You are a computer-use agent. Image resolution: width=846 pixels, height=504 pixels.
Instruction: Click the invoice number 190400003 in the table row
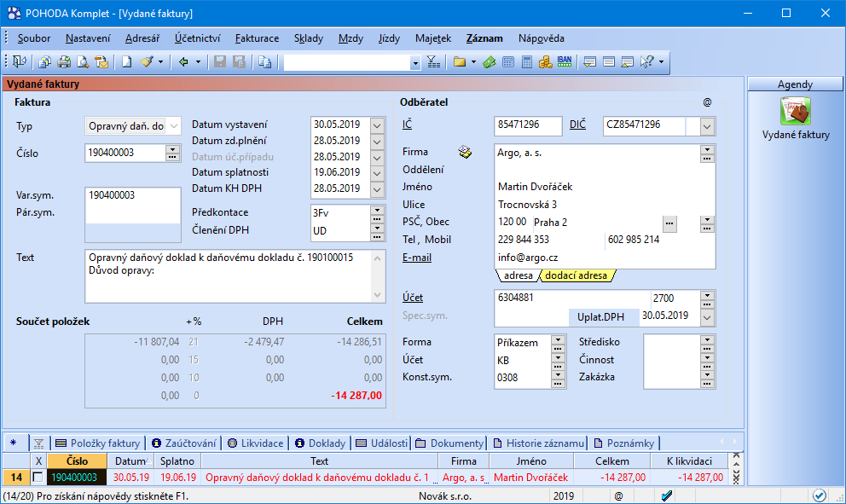[77, 477]
